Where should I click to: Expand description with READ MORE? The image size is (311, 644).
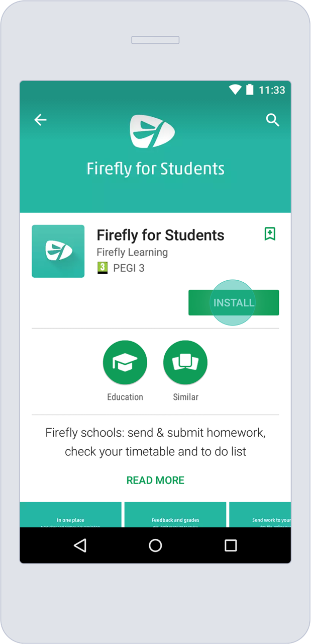pos(155,480)
